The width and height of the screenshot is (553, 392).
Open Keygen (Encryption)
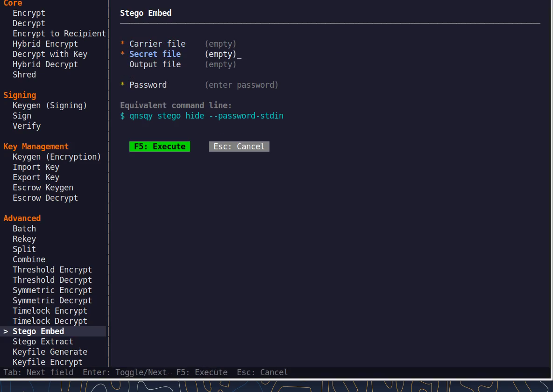tap(57, 156)
